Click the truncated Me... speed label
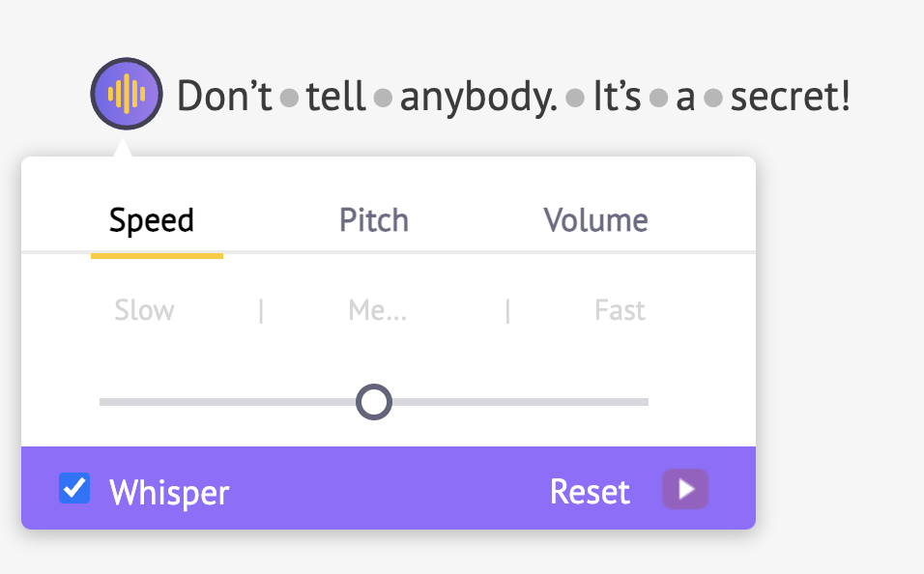This screenshot has height=574, width=924. coord(378,310)
